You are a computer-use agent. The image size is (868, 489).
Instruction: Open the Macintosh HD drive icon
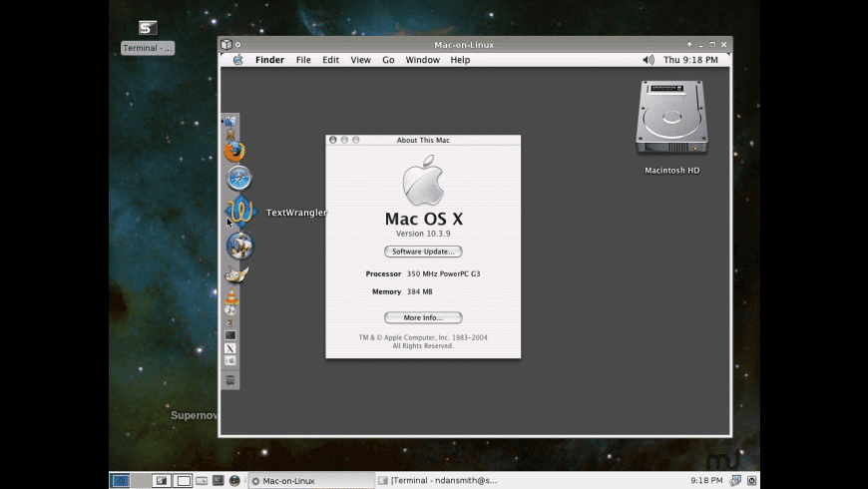[671, 117]
